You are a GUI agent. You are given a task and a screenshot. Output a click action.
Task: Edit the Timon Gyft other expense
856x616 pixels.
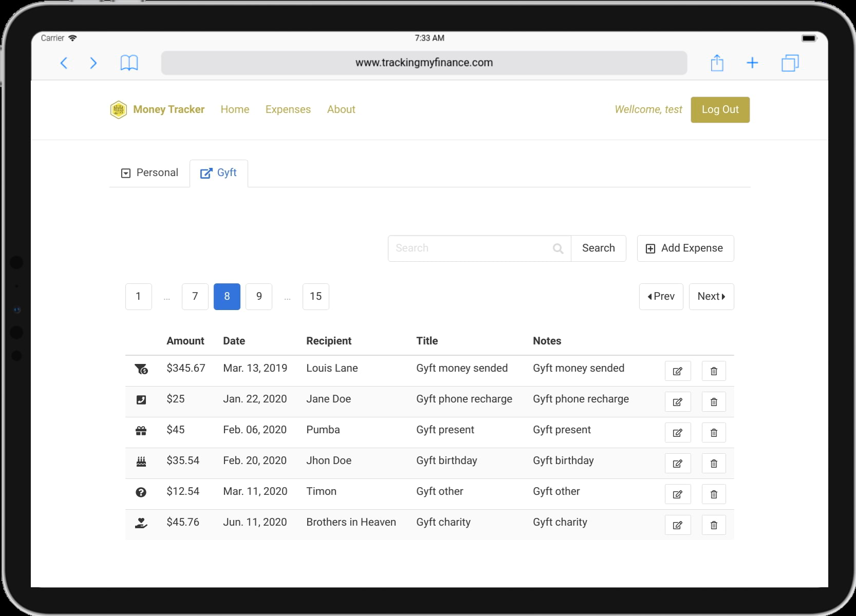[677, 494]
